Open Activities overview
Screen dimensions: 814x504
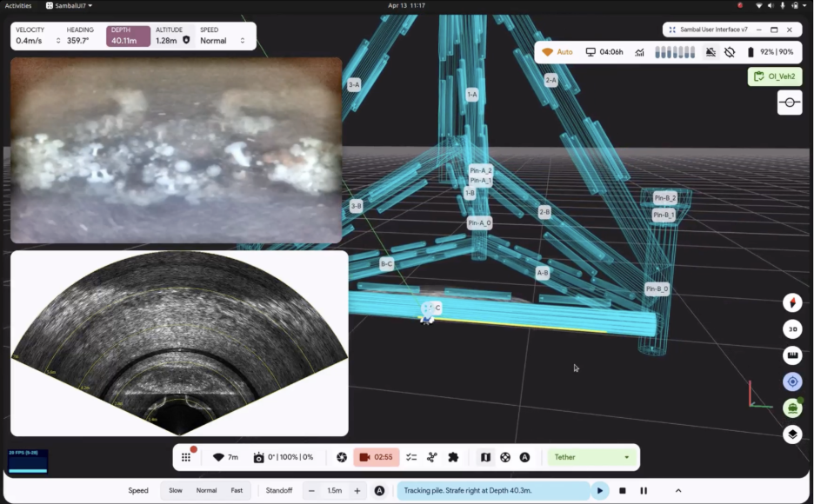[x=18, y=6]
